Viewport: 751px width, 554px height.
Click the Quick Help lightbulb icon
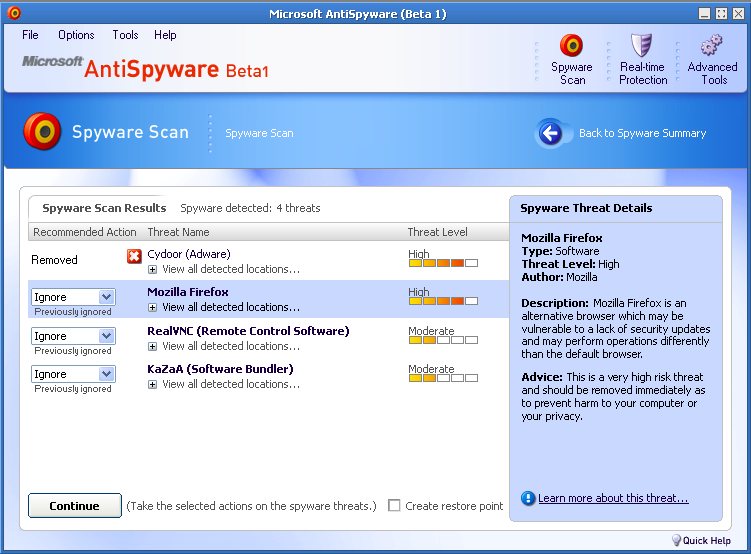[676, 540]
